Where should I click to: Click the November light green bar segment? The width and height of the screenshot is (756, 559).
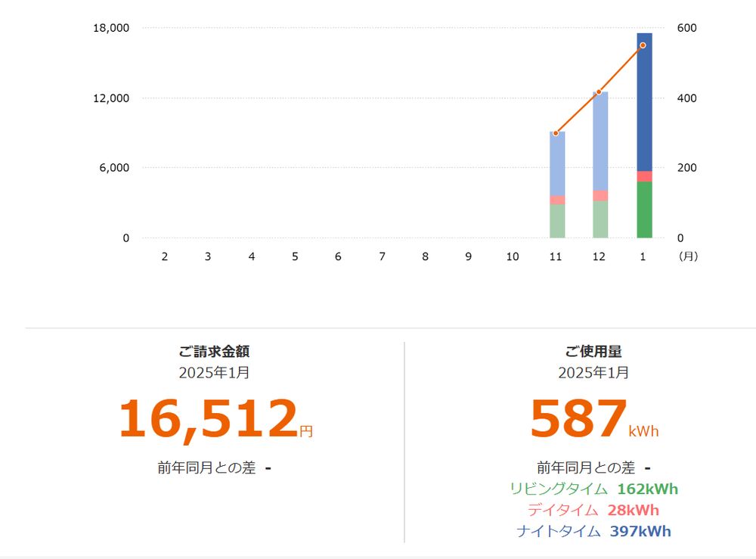(x=557, y=222)
